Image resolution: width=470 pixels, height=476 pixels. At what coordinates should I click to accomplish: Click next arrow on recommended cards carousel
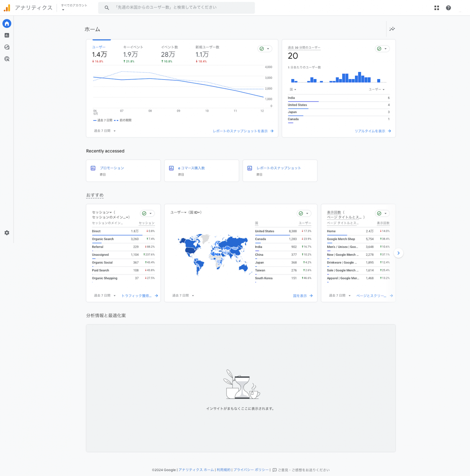tap(398, 253)
